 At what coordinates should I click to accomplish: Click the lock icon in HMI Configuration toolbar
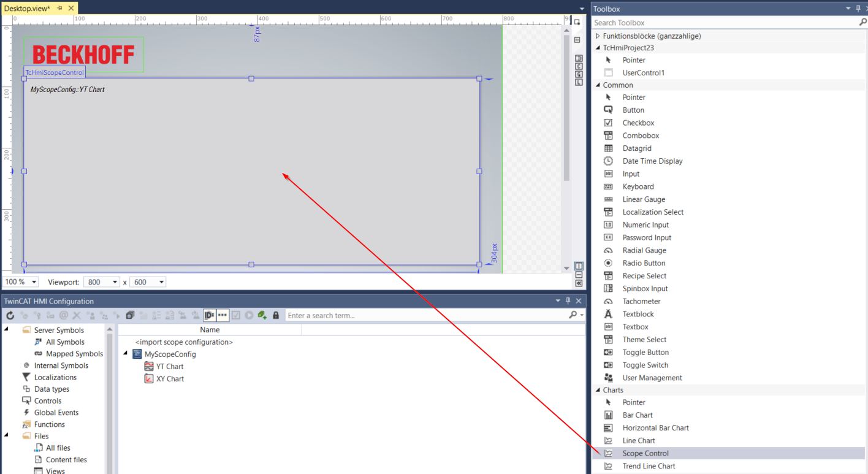click(276, 315)
